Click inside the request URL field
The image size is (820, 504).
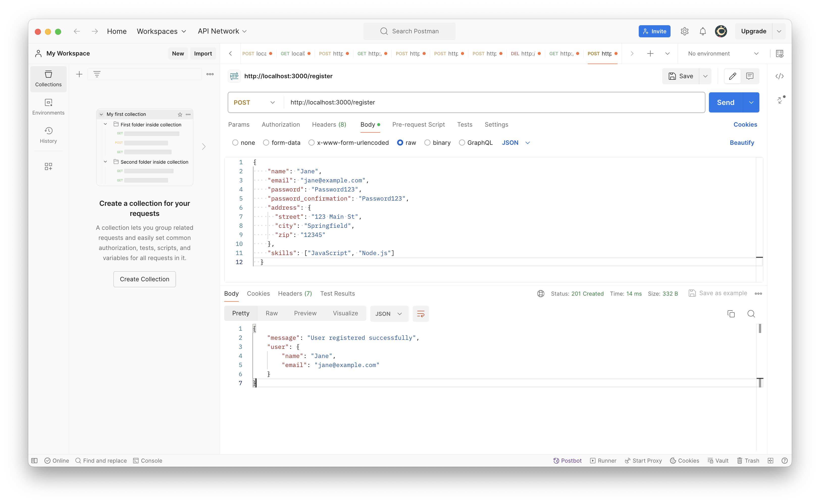coord(400,102)
